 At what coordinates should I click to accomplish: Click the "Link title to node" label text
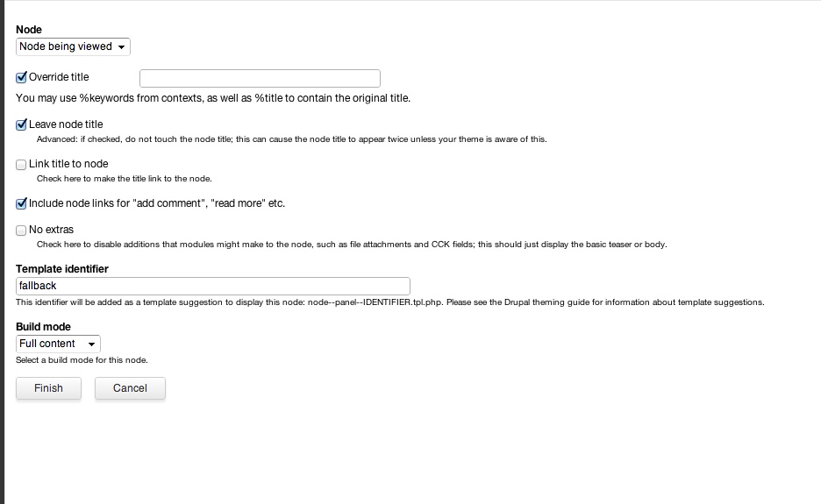68,164
